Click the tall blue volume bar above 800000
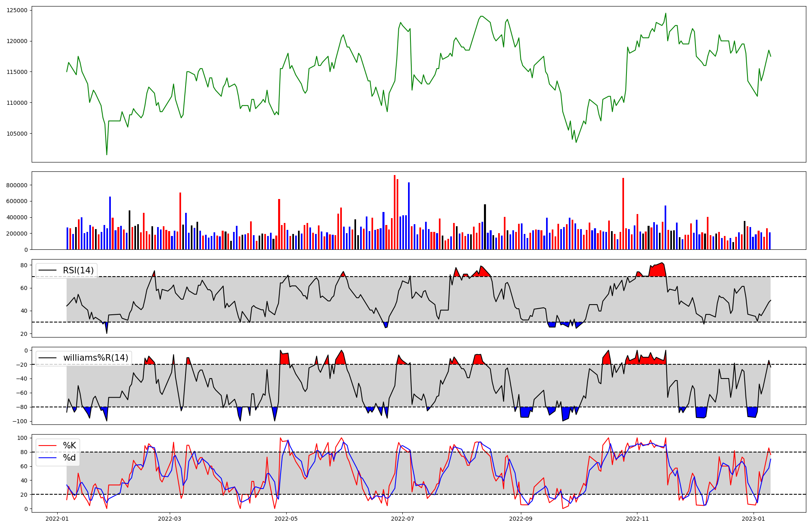 tap(409, 215)
